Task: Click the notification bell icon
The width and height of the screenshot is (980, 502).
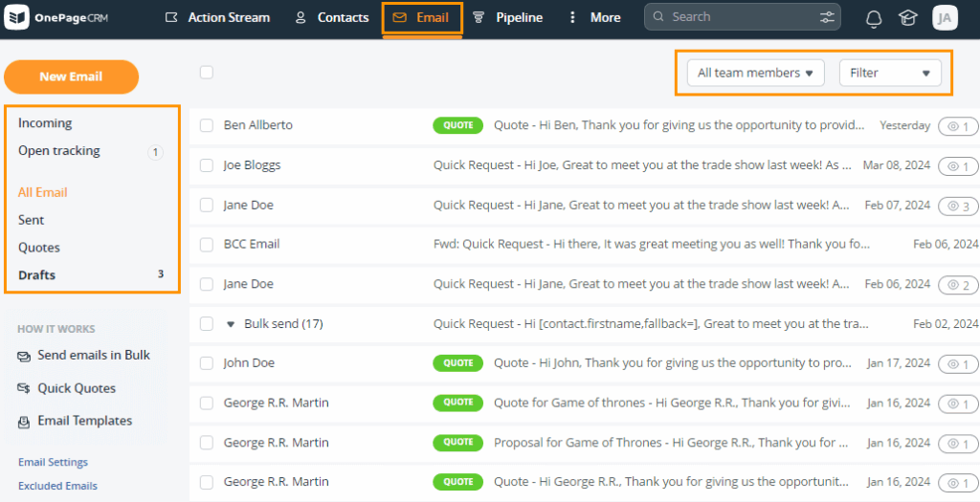Action: tap(873, 18)
